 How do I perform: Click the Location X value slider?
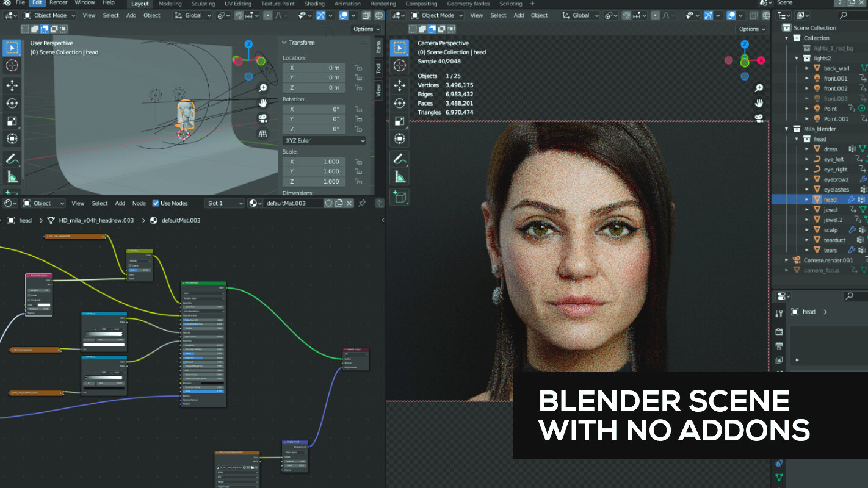click(x=314, y=68)
